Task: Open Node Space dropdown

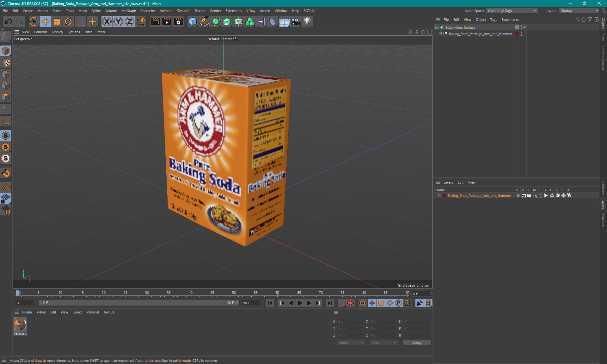Action: pyautogui.click(x=512, y=11)
